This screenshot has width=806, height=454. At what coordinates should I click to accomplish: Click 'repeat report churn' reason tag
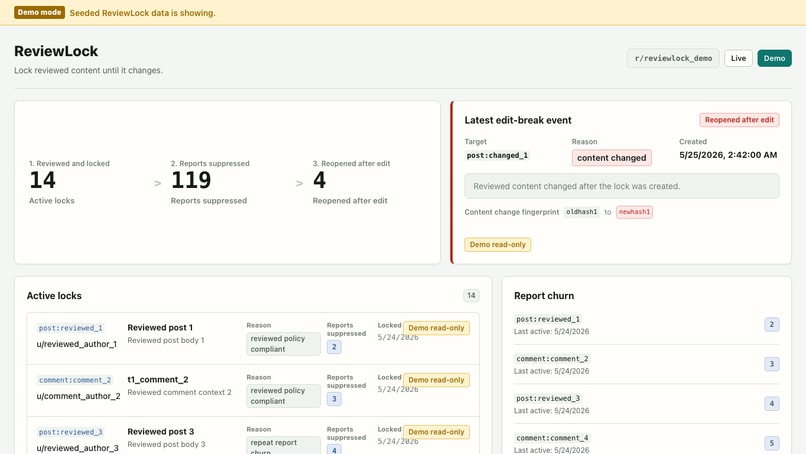pos(283,445)
